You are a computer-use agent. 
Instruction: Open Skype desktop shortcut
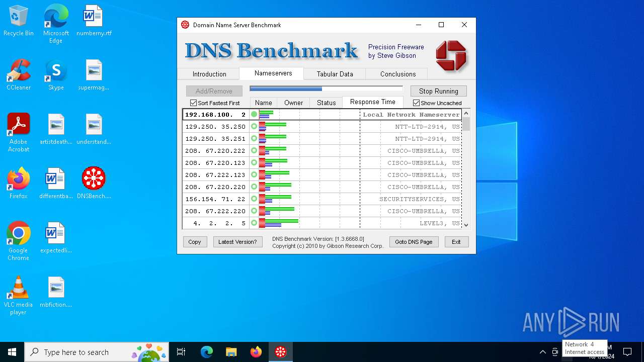click(x=56, y=75)
